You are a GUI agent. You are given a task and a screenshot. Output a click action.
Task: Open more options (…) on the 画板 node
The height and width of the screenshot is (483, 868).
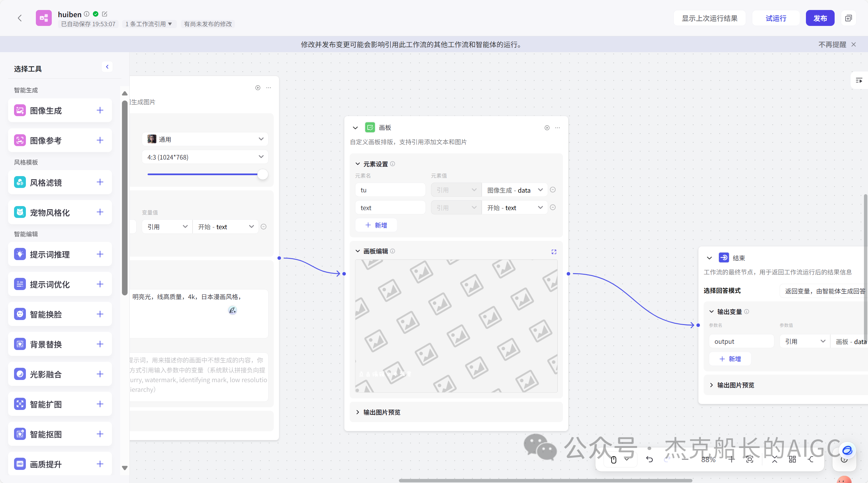[x=557, y=128]
